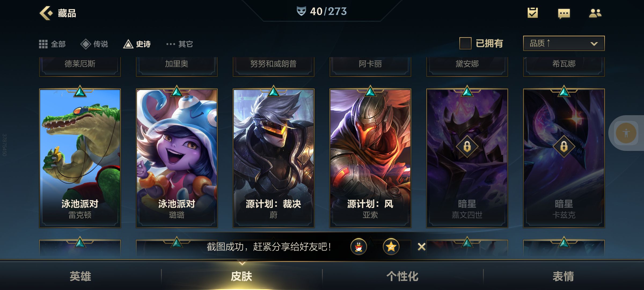
Task: Select the 全部 filter
Action: pos(52,44)
